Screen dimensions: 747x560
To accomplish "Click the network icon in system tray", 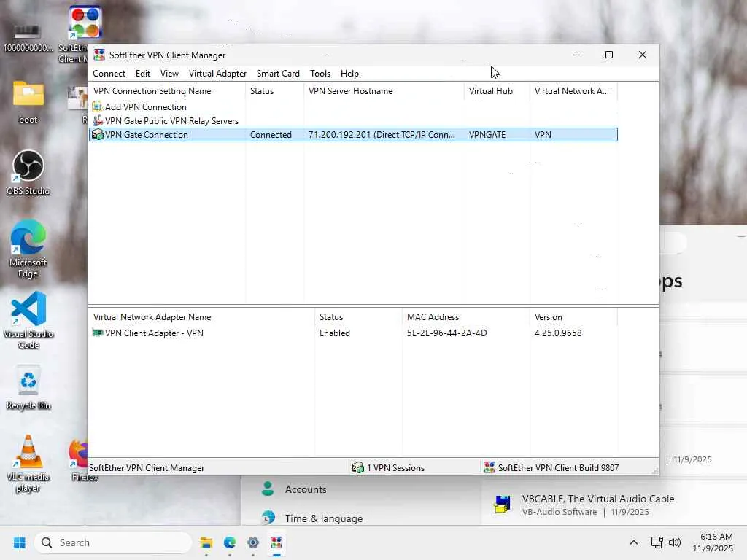I will click(657, 542).
